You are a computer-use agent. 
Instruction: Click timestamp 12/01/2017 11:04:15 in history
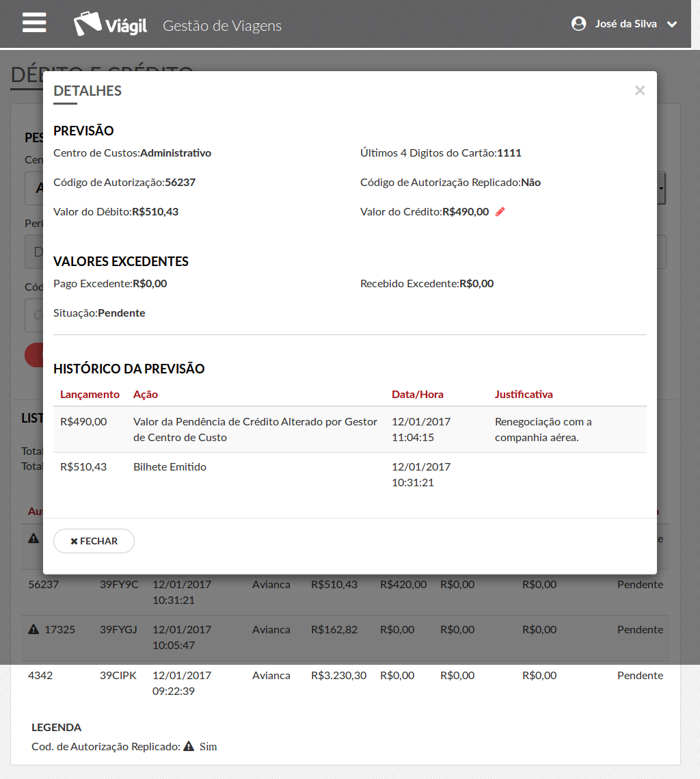(x=421, y=430)
